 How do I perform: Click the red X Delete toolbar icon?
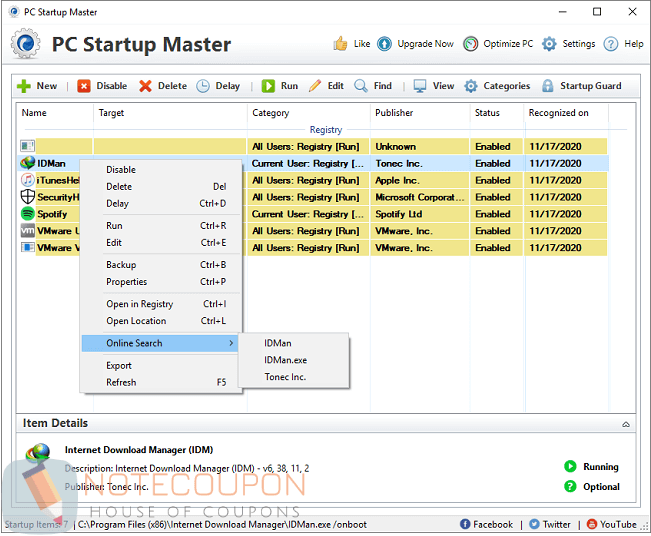tap(145, 86)
